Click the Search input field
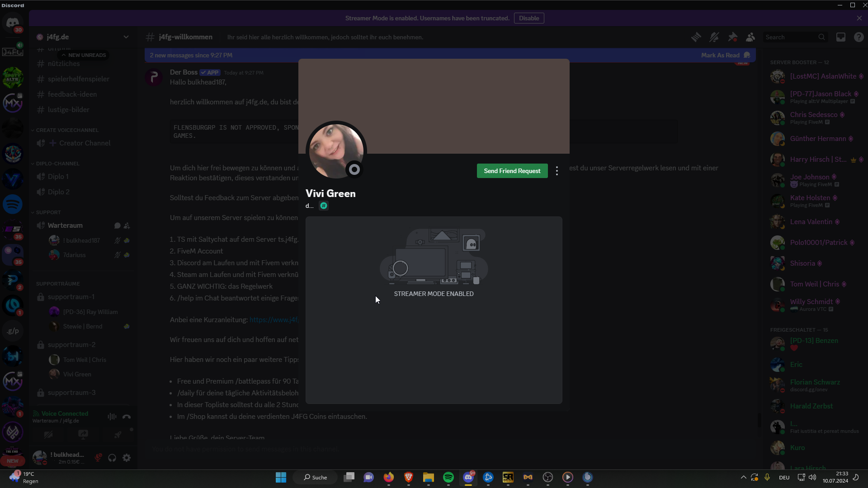This screenshot has height=488, width=868. [790, 38]
